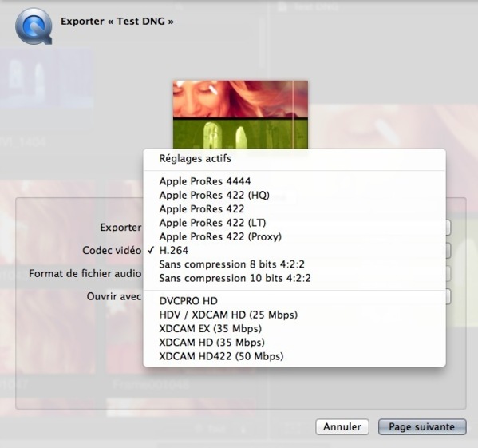Choose Réglages actifs from the codec menu
Screen dimensions: 478x448
point(294,159)
